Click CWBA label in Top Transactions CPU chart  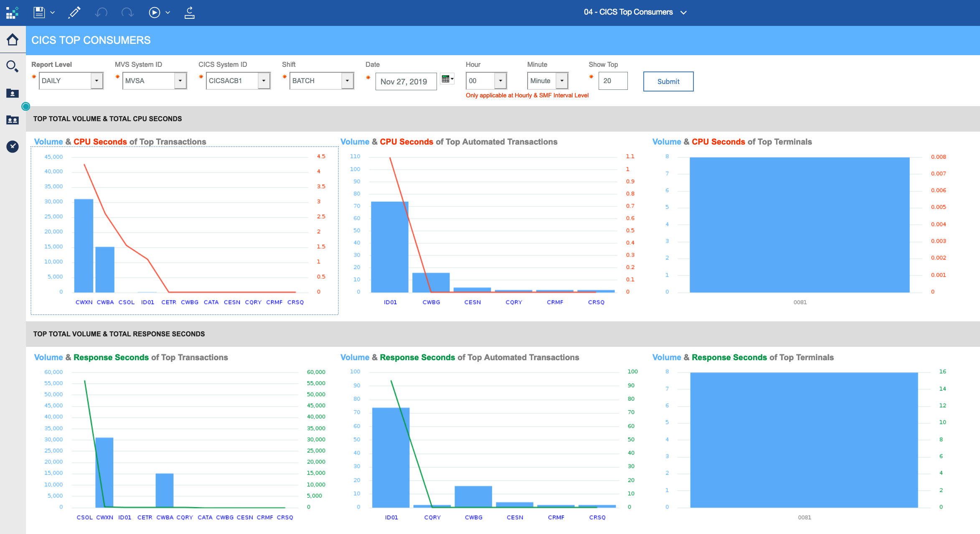(x=105, y=302)
